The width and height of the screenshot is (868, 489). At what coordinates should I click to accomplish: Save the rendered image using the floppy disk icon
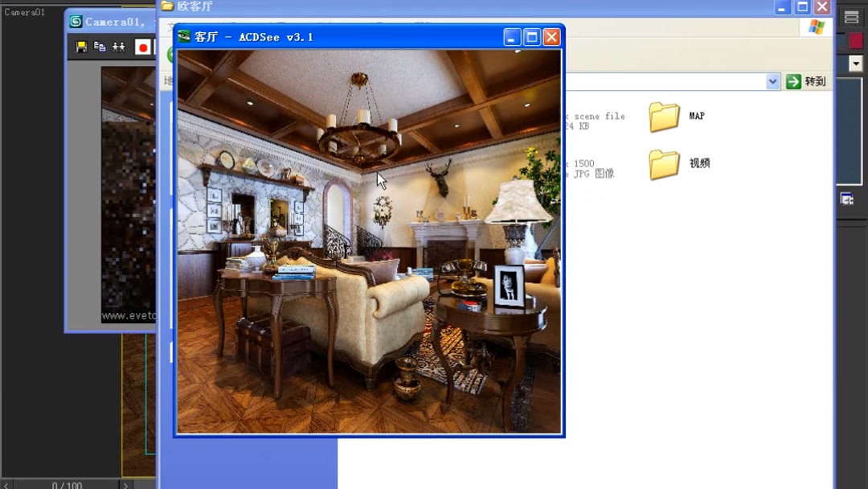click(80, 47)
